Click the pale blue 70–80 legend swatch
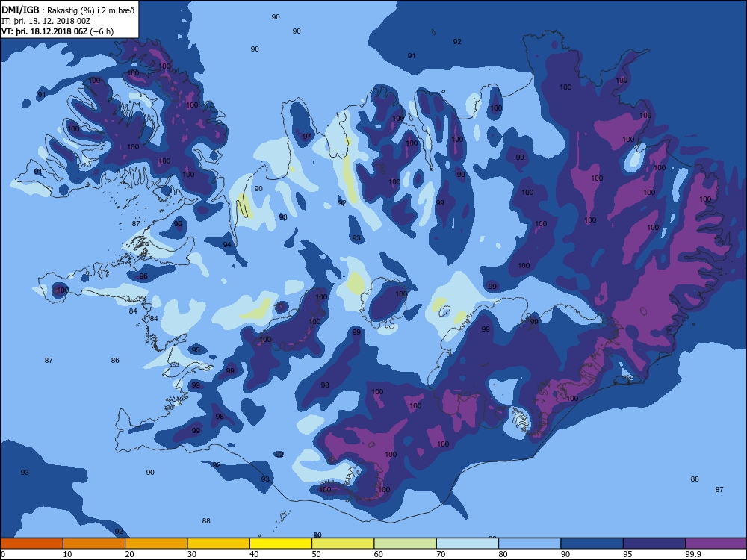This screenshot has width=747, height=560. click(468, 544)
